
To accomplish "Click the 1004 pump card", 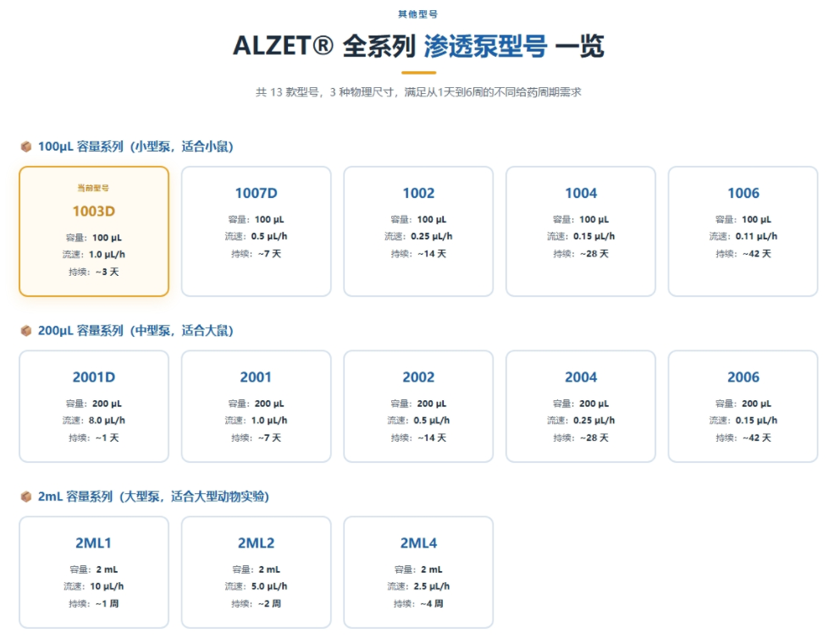I will [580, 229].
